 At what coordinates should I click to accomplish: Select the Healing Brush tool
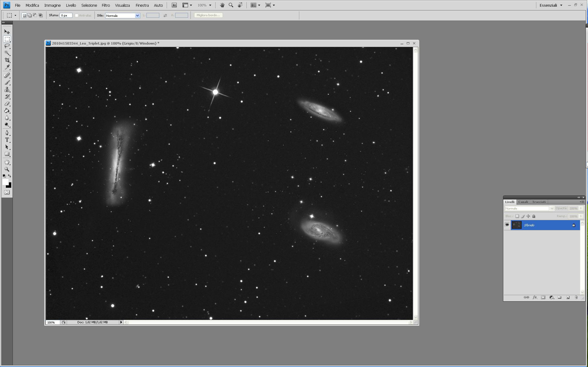click(7, 76)
